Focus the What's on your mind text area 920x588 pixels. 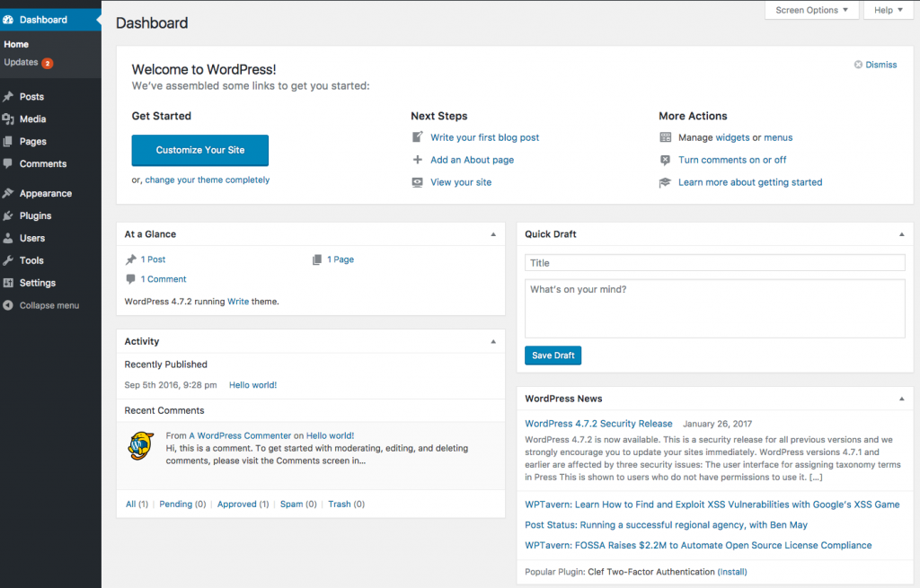click(714, 308)
